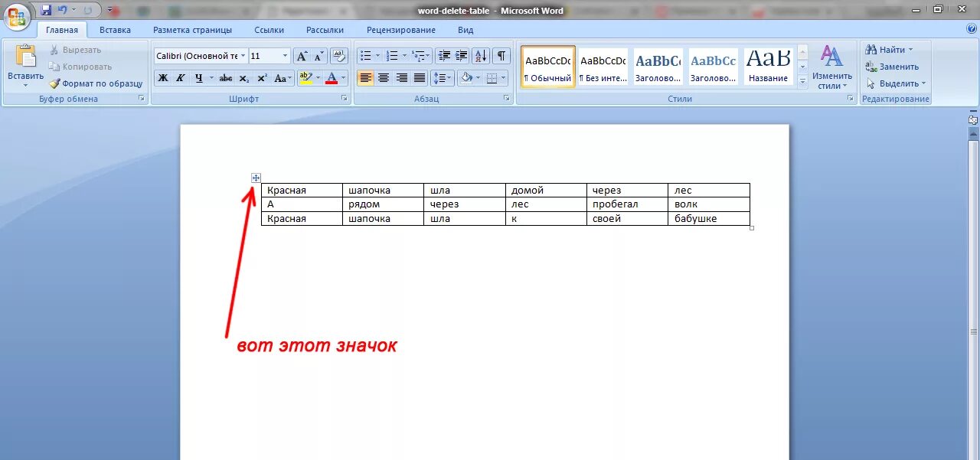Screen dimensions: 980x460
Task: Apply bullet list icon
Action: (x=366, y=56)
